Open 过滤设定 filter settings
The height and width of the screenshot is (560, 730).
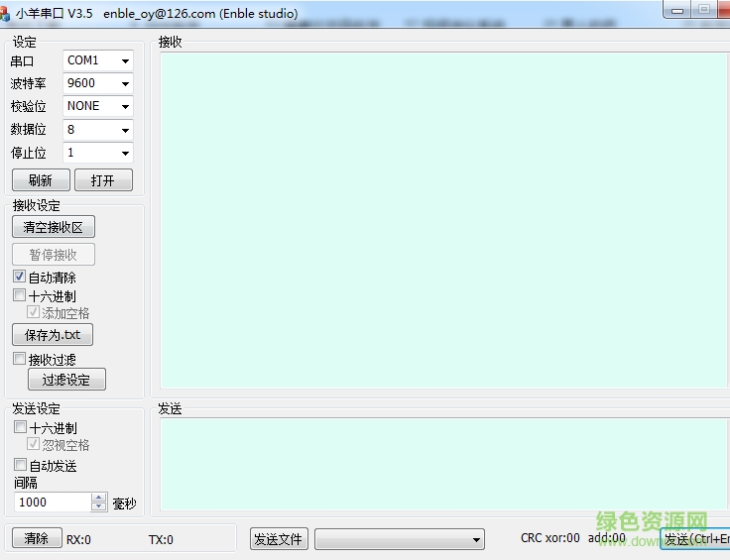[66, 380]
